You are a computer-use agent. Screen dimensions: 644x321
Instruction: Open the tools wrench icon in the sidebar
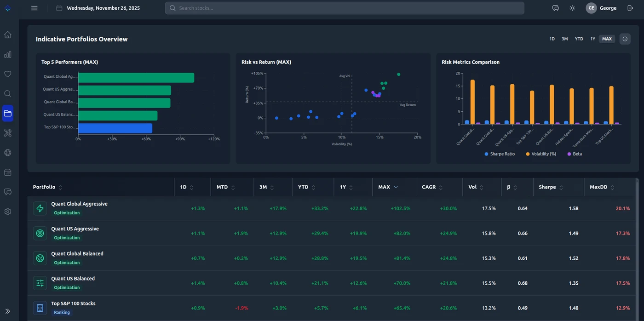(8, 133)
